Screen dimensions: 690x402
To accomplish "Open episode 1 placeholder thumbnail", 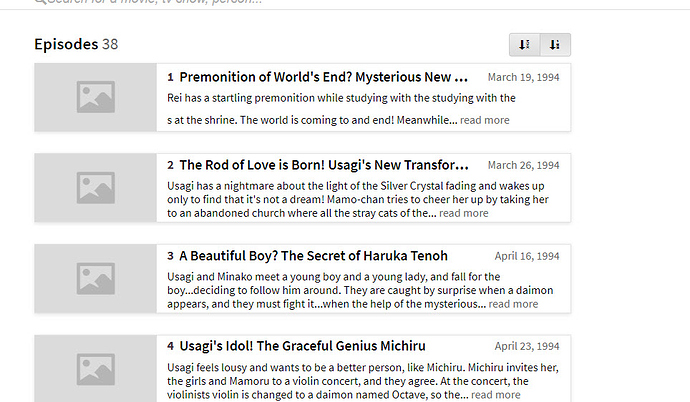I will (95, 97).
